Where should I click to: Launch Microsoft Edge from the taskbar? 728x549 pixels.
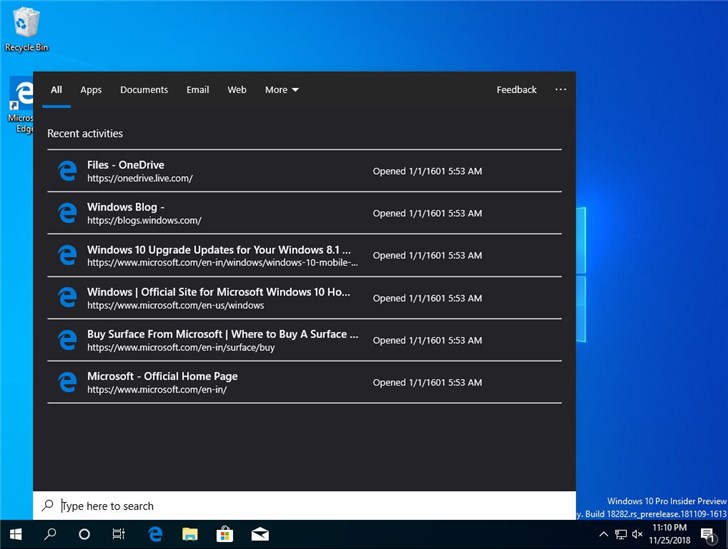click(x=155, y=534)
